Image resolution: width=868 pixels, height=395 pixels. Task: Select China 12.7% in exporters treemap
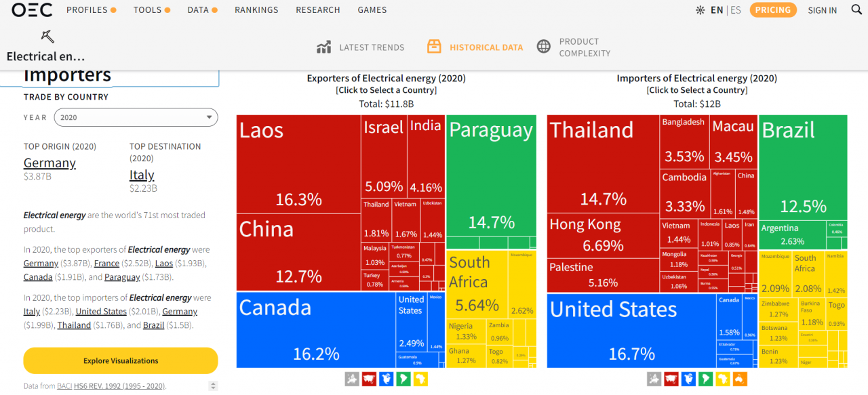298,252
